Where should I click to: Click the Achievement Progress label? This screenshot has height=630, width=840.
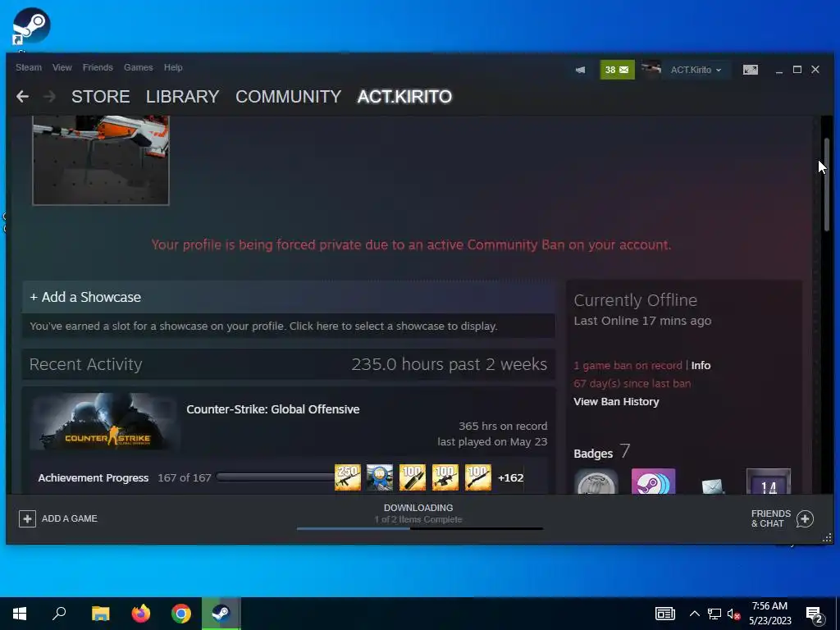tap(94, 478)
